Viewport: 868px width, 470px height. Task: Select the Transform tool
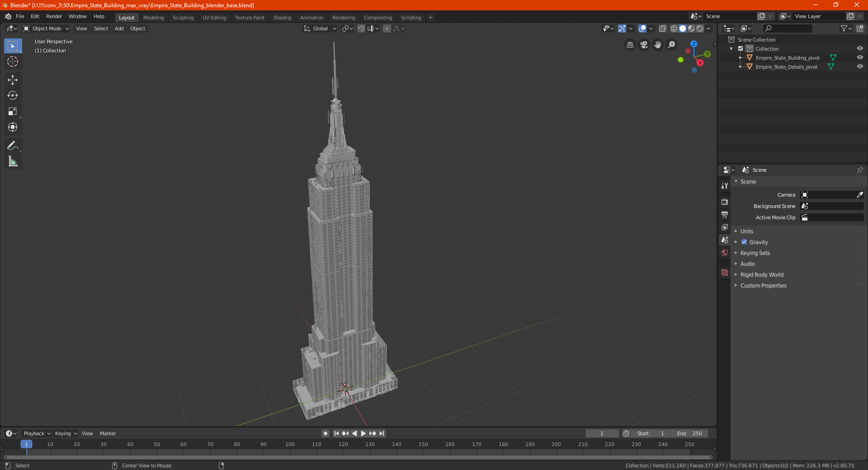tap(13, 127)
